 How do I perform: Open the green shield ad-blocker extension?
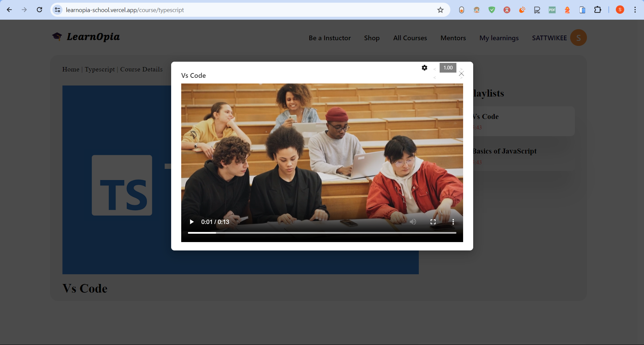tap(492, 10)
